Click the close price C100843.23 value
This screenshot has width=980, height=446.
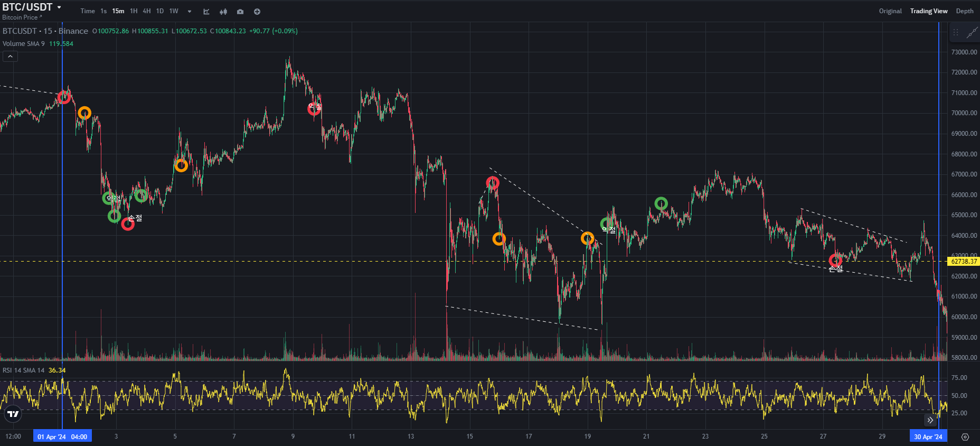(x=228, y=31)
